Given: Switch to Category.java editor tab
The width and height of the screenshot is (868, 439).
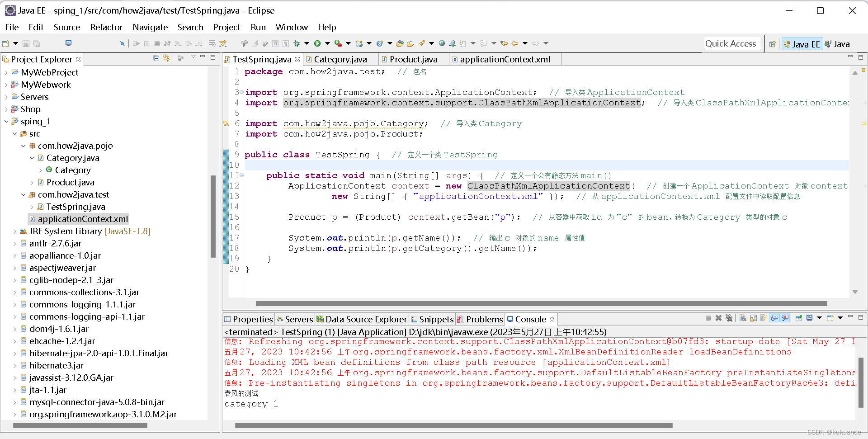Looking at the screenshot, I should pos(340,59).
